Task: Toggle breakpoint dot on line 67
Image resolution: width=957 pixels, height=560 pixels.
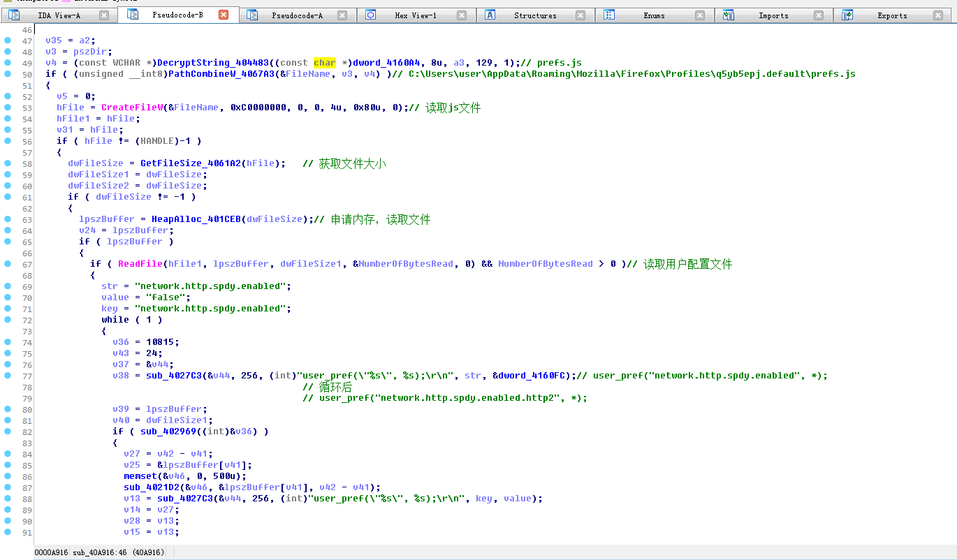Action: point(8,264)
